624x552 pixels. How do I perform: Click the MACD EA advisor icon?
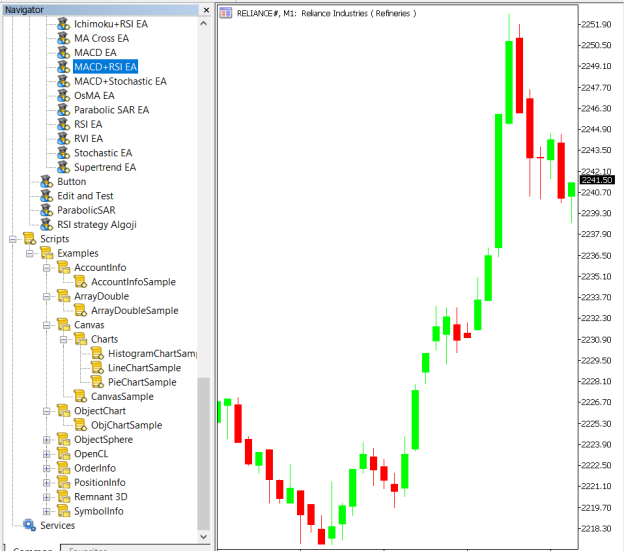pos(63,53)
